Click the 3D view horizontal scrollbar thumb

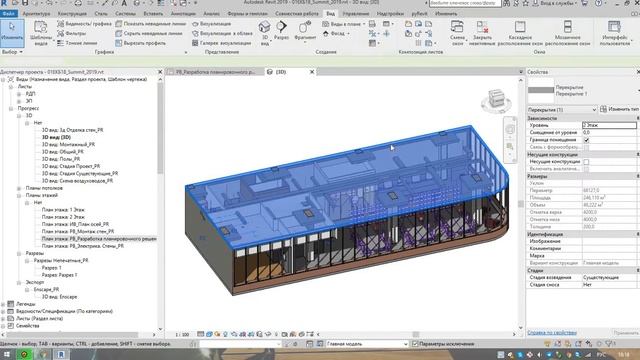point(416,334)
